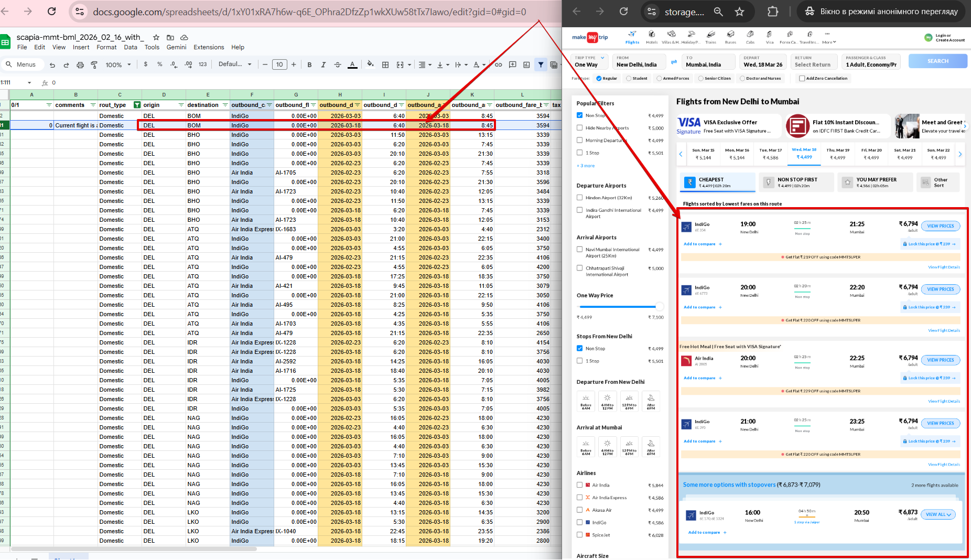Apply percent format in Sheets toolbar
This screenshot has width=971, height=560.
(159, 64)
